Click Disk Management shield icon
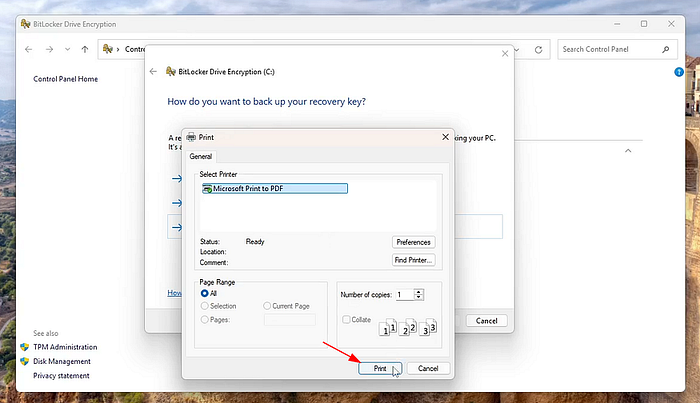Image resolution: width=700 pixels, height=403 pixels. point(25,361)
